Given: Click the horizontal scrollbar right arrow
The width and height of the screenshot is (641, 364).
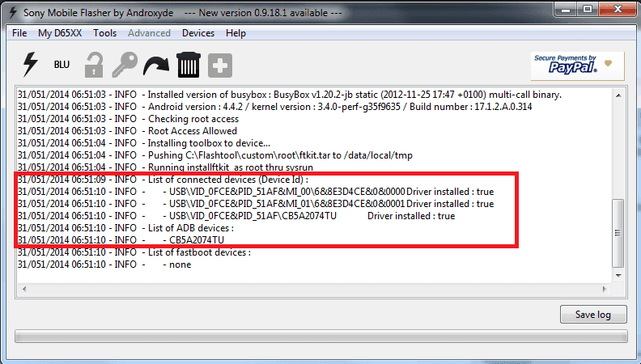Looking at the screenshot, I should coord(605,289).
